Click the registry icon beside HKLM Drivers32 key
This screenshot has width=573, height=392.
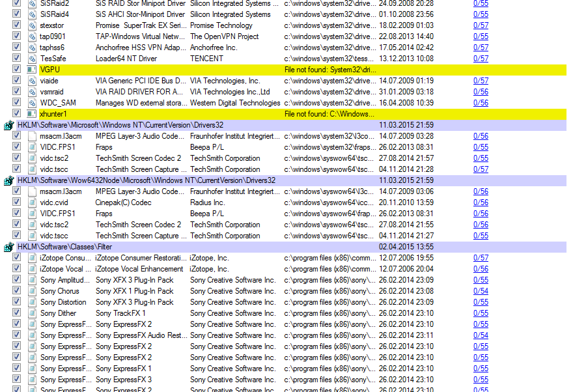(9, 125)
